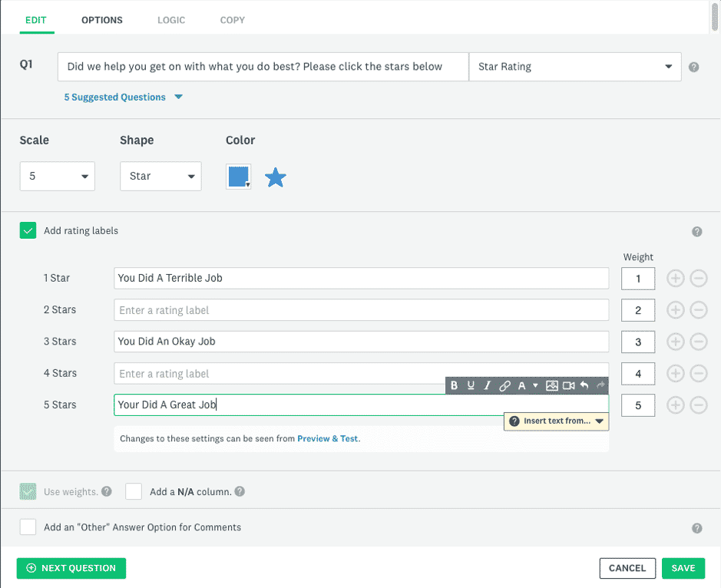721x588 pixels.
Task: Click the video embed icon
Action: (568, 386)
